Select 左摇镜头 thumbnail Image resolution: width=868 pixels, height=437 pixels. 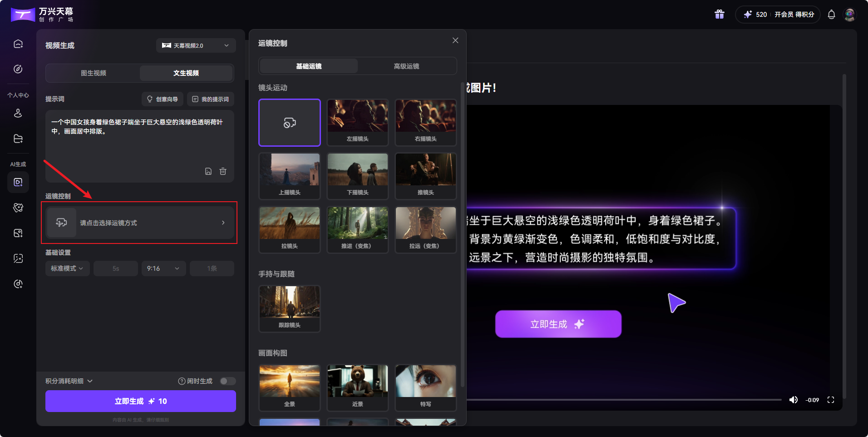pyautogui.click(x=358, y=123)
